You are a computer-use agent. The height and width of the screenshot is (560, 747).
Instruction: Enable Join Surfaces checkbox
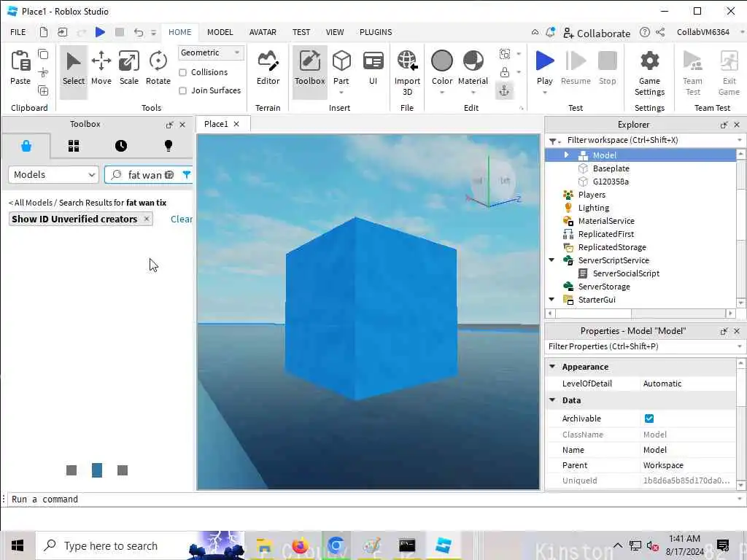point(182,90)
